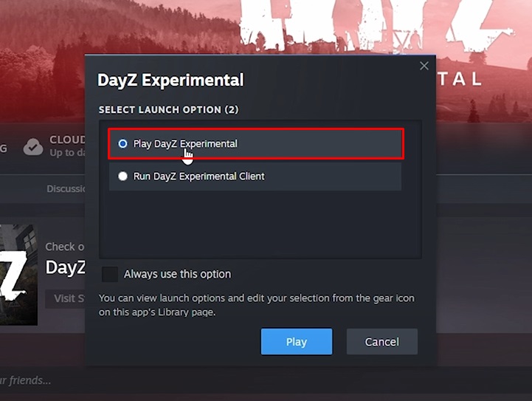The height and width of the screenshot is (401, 532).
Task: Click the Select Launch Option heading
Action: coord(169,110)
